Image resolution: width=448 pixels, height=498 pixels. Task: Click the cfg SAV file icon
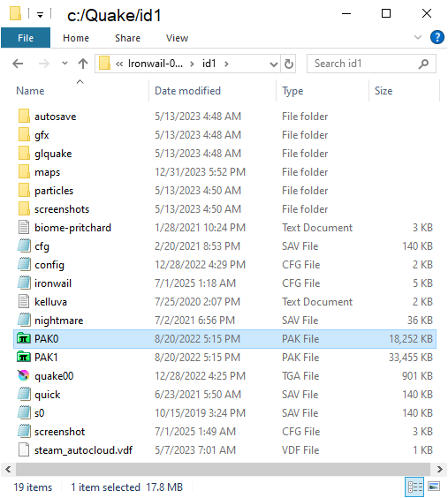pyautogui.click(x=24, y=245)
